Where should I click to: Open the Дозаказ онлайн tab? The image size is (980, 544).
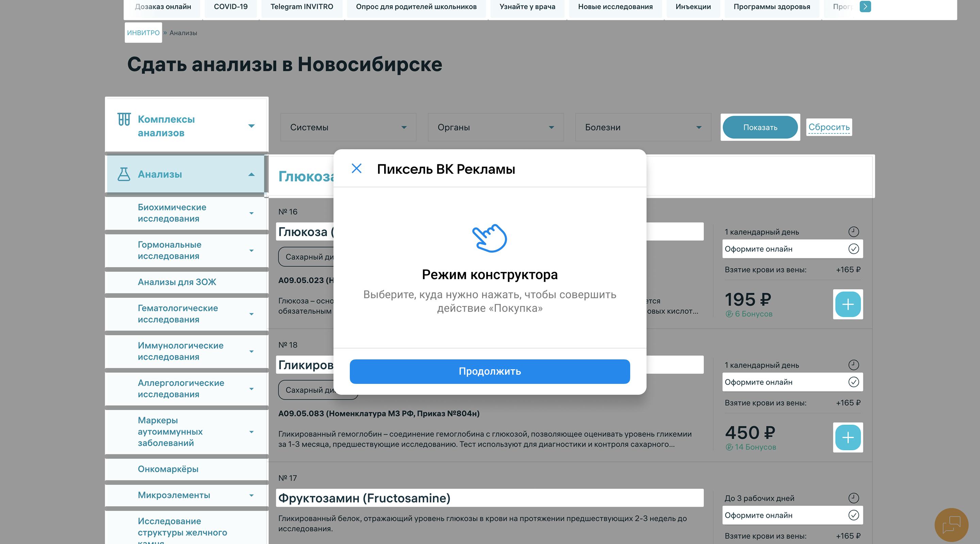(x=163, y=7)
